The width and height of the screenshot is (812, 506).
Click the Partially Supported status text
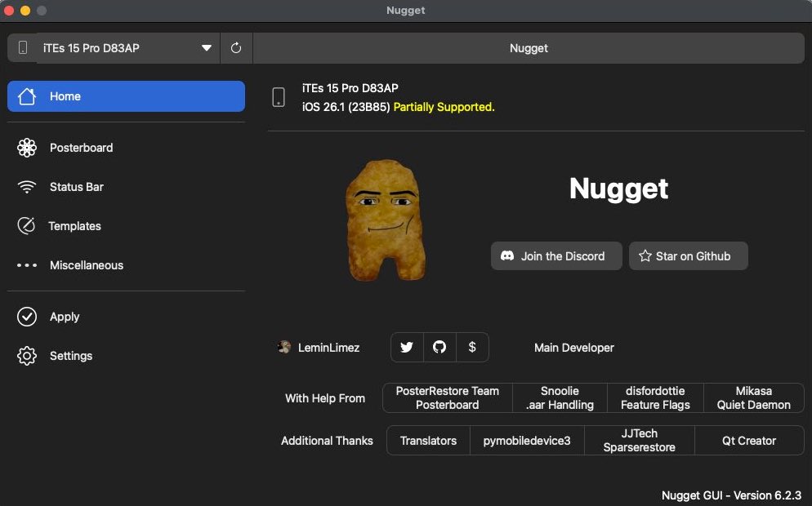point(444,107)
